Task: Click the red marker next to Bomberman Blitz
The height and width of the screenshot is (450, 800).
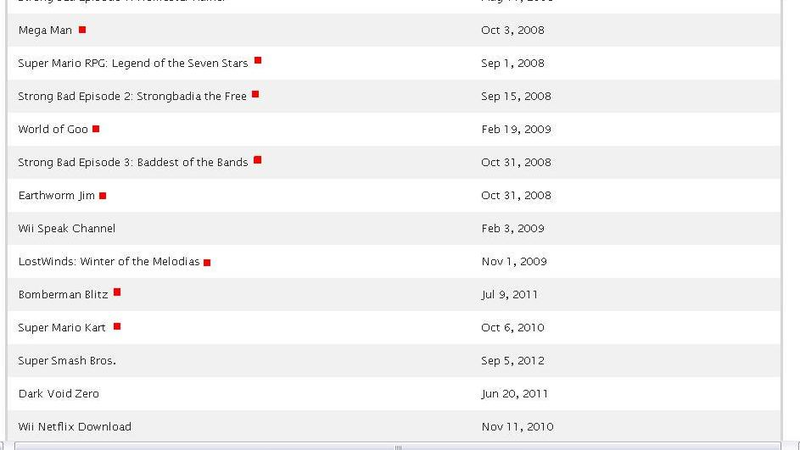Action: (x=117, y=292)
